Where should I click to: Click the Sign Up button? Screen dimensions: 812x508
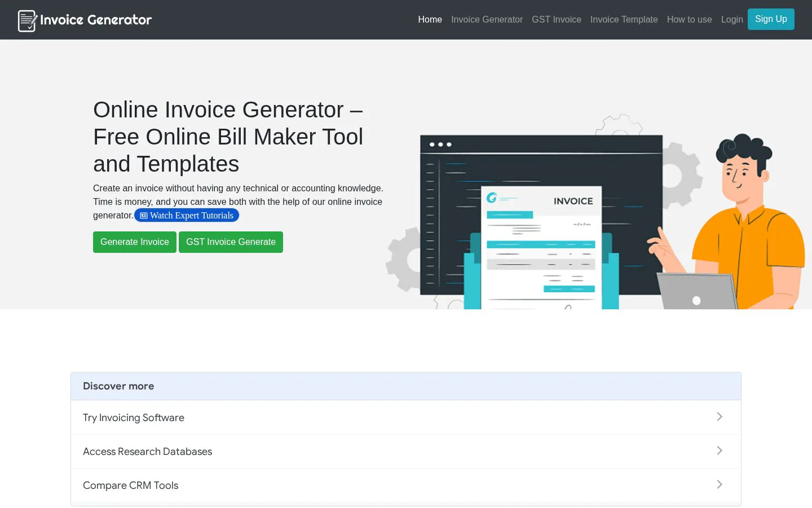771,19
